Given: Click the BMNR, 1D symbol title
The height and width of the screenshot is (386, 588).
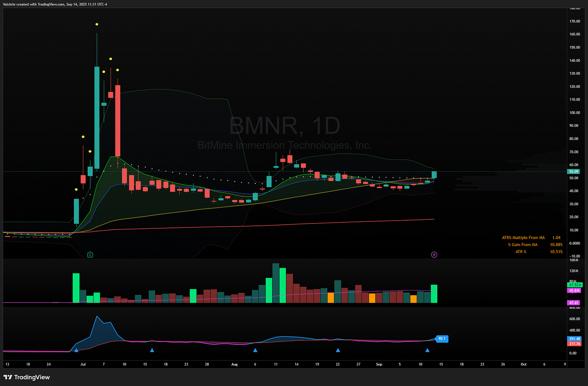Looking at the screenshot, I should click(x=285, y=126).
